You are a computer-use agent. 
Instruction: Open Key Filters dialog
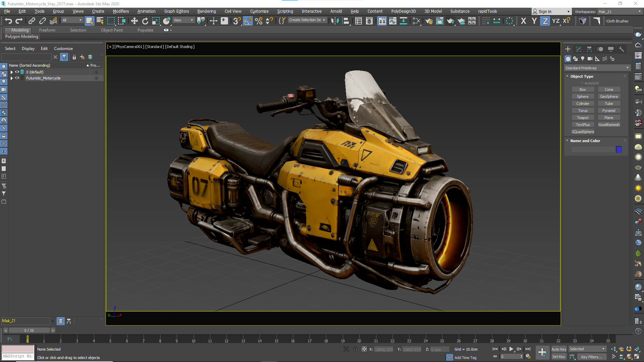[592, 357]
